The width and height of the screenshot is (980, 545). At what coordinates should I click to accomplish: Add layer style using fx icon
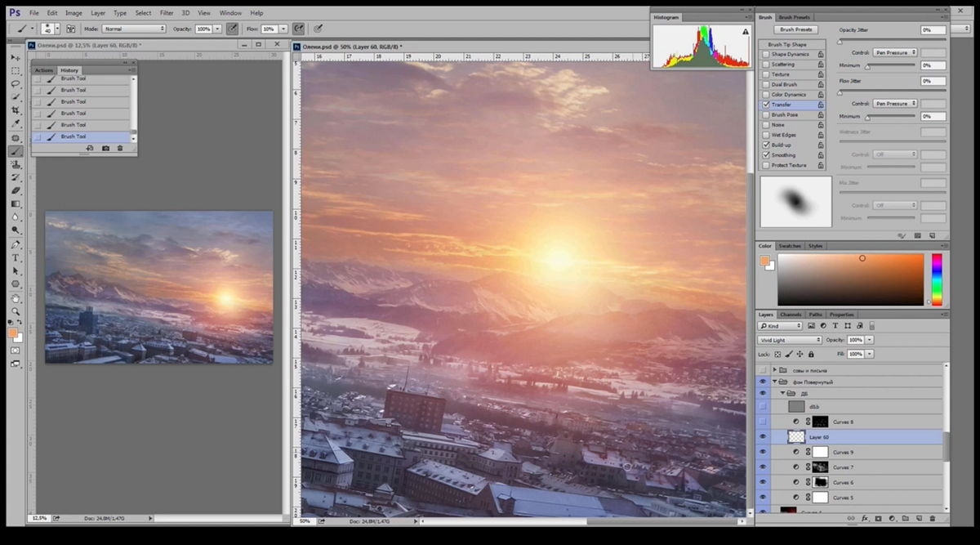865,518
